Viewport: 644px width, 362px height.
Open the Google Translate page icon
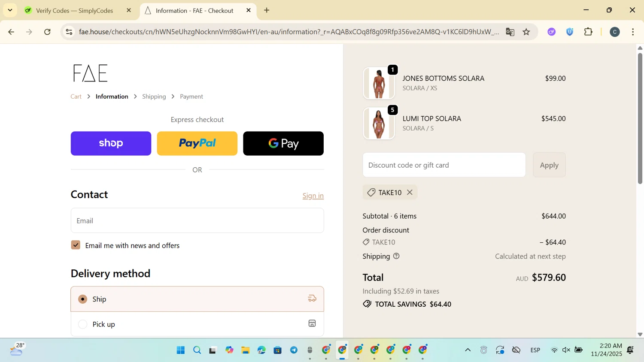tap(510, 32)
